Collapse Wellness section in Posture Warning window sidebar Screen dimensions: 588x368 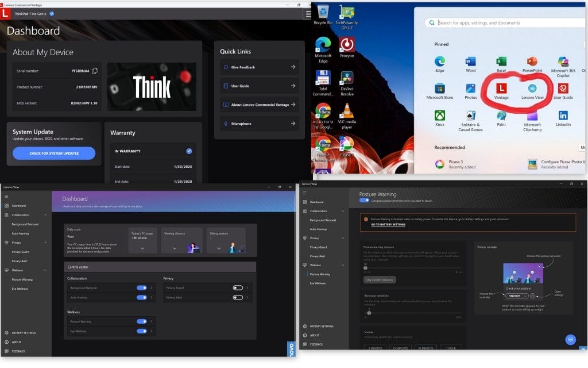coord(343,265)
